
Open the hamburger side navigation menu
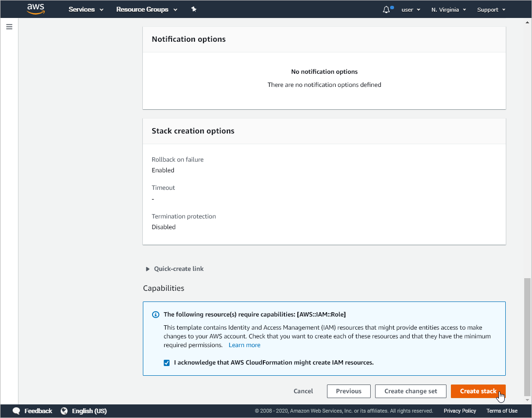(9, 27)
